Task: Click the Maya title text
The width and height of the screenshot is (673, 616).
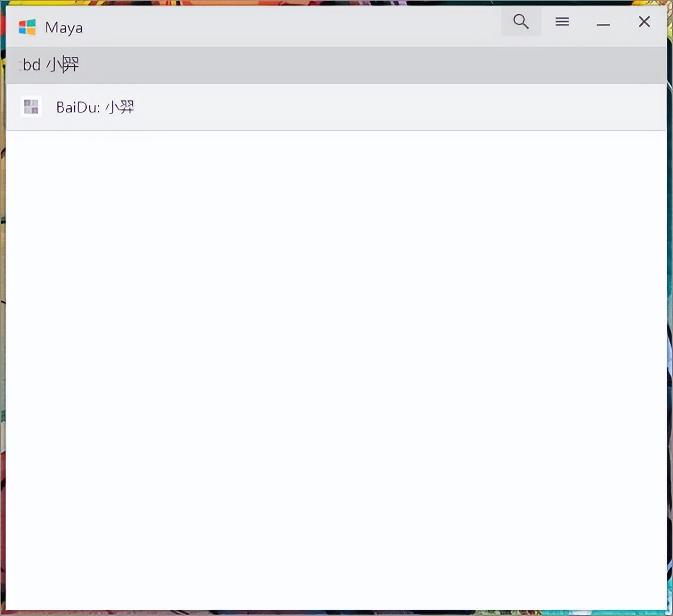Action: [x=63, y=28]
